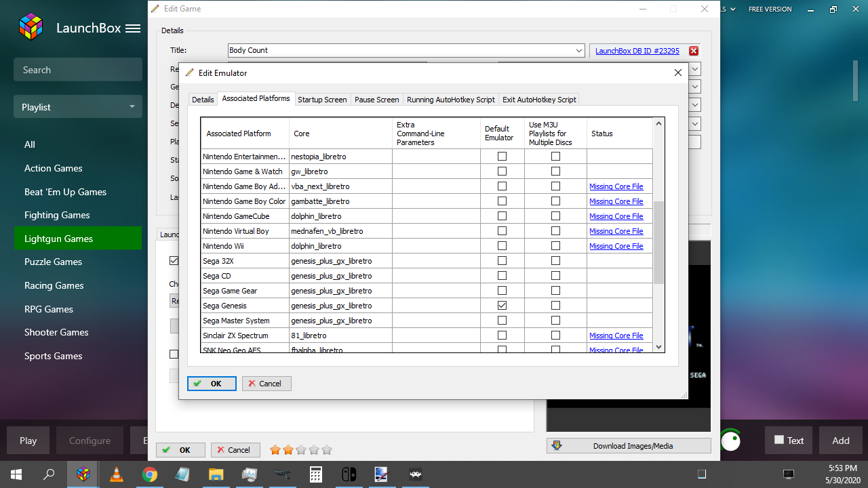
Task: Open Missing Core File link for Nintendo Virtual Boy
Action: [616, 231]
